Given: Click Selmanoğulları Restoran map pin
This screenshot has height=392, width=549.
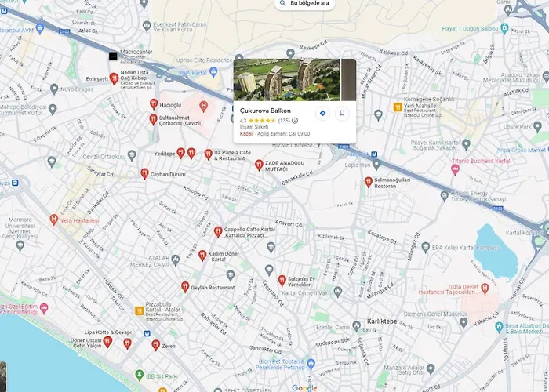Looking at the screenshot, I should pos(368,182).
